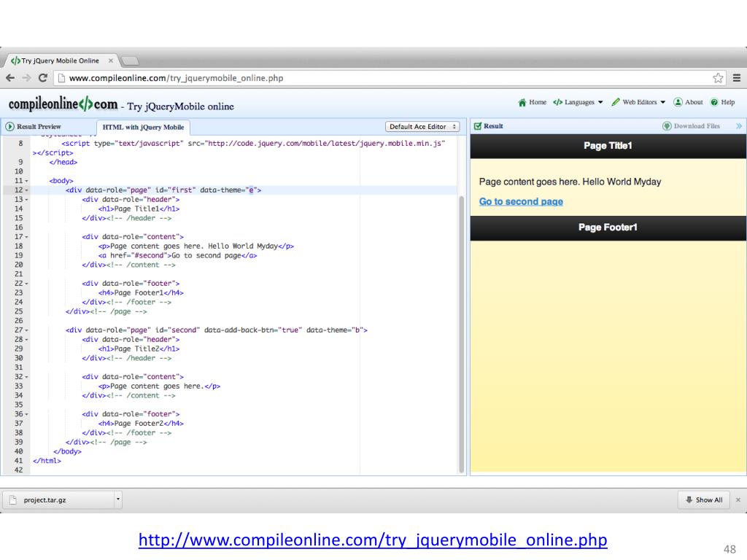Click the Page Footer2 h4 code line

point(141,424)
